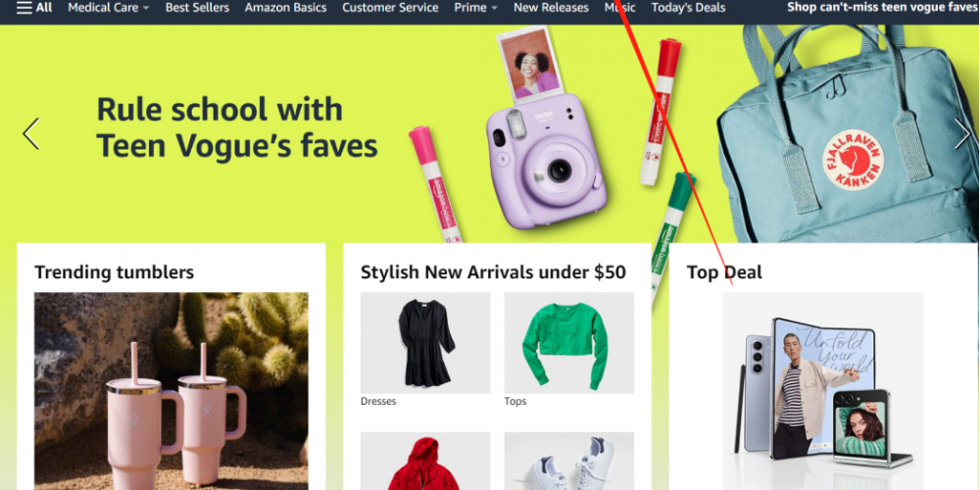
Task: Expand the Medical Care dropdown
Action: click(109, 8)
